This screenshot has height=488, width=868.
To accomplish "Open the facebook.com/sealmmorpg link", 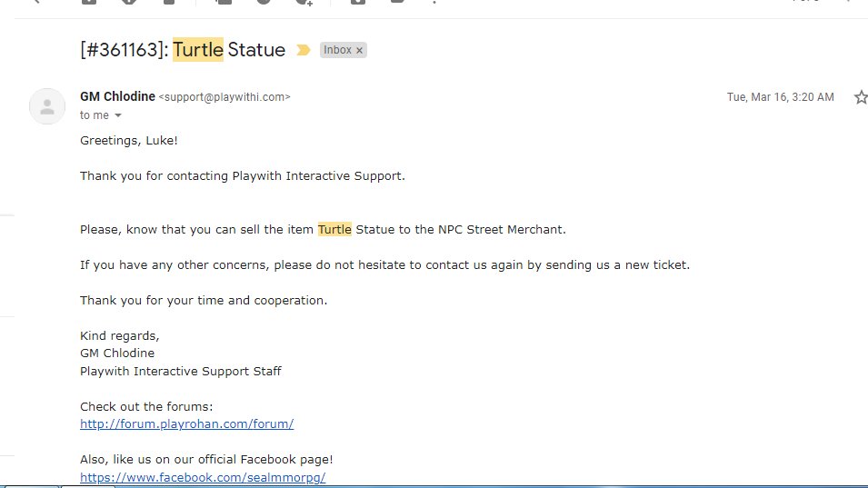I will 203,477.
